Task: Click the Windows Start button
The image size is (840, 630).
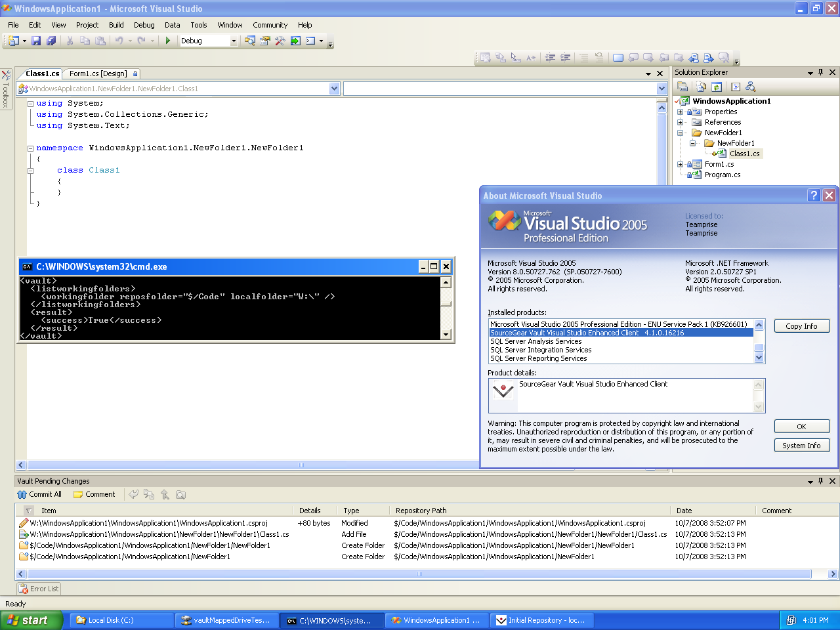Action: click(31, 620)
